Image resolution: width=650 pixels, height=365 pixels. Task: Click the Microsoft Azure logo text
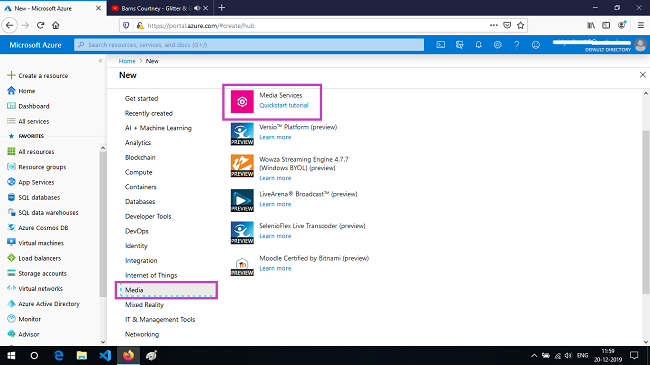click(x=35, y=45)
